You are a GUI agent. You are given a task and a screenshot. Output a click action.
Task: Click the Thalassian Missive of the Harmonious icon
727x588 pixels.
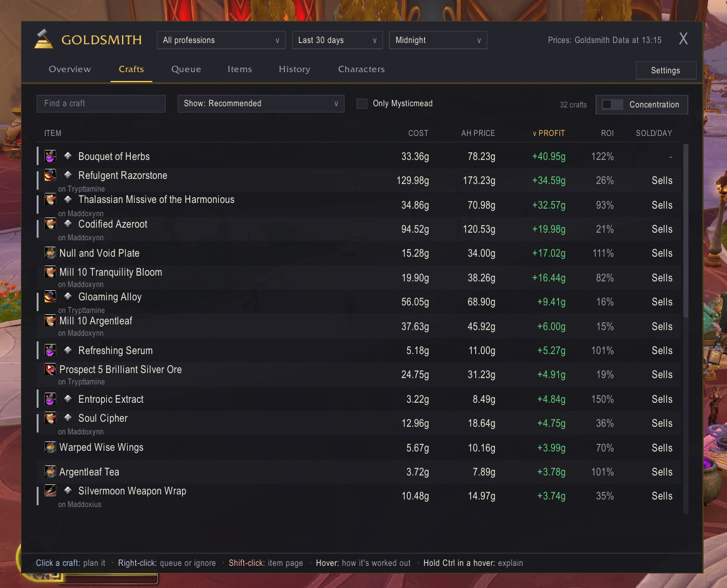(x=50, y=199)
